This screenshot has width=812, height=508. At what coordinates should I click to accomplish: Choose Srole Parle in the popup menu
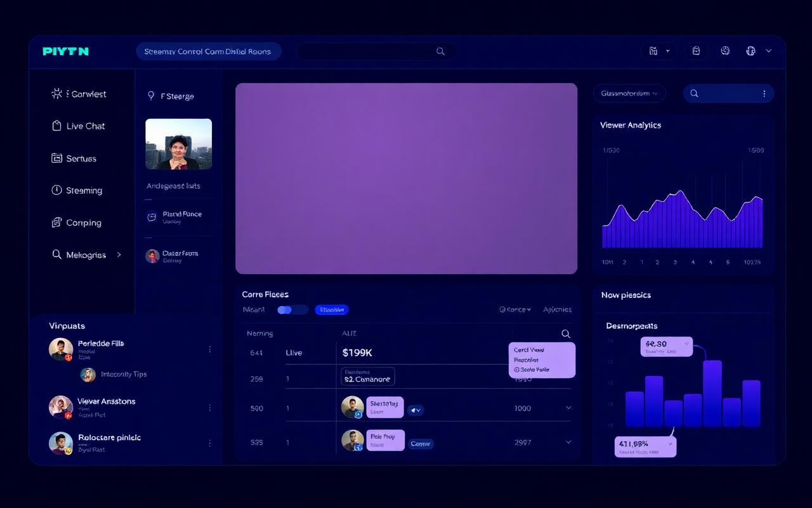[x=532, y=370]
